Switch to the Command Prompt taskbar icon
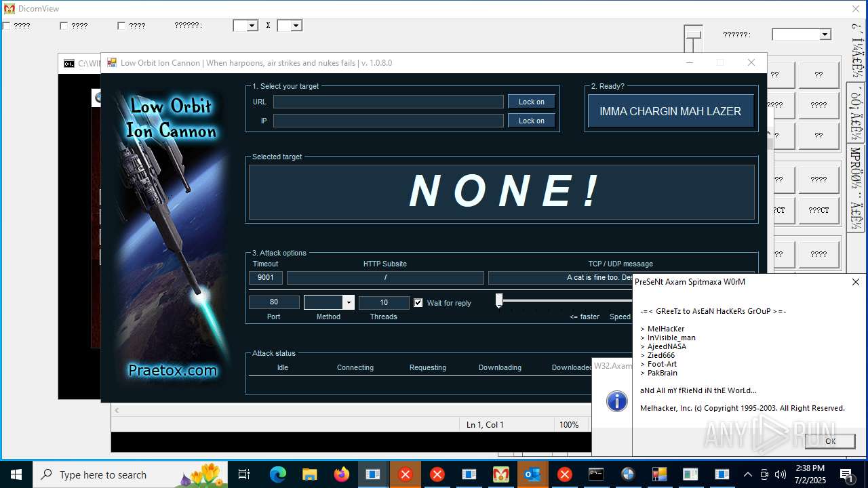This screenshot has width=868, height=488. 596,474
